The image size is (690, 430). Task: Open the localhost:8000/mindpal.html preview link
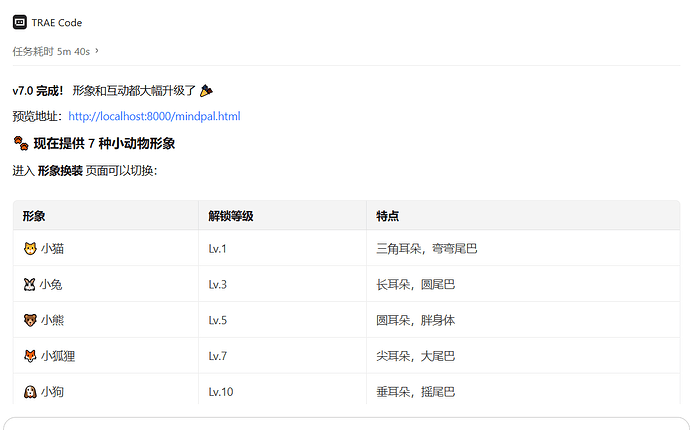(x=154, y=116)
